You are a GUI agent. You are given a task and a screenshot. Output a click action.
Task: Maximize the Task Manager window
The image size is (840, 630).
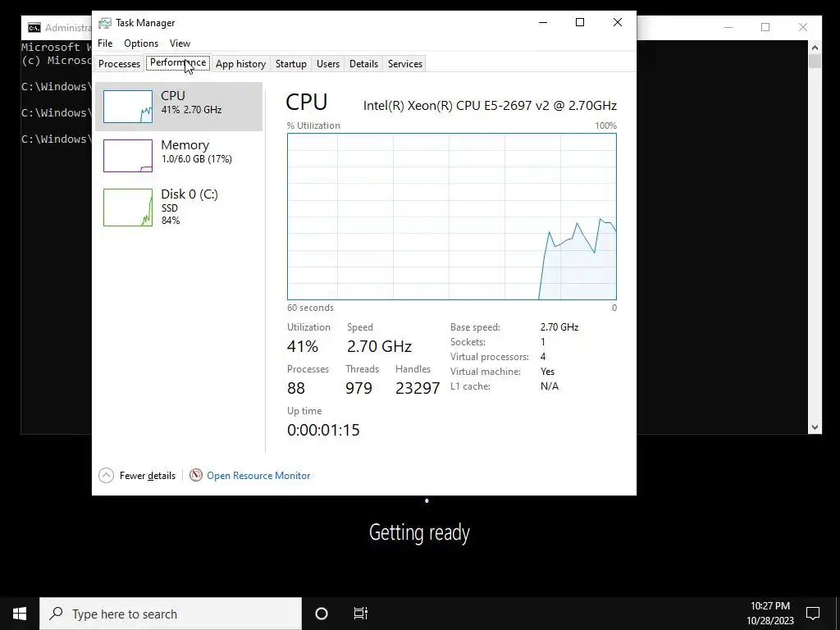[x=580, y=22]
